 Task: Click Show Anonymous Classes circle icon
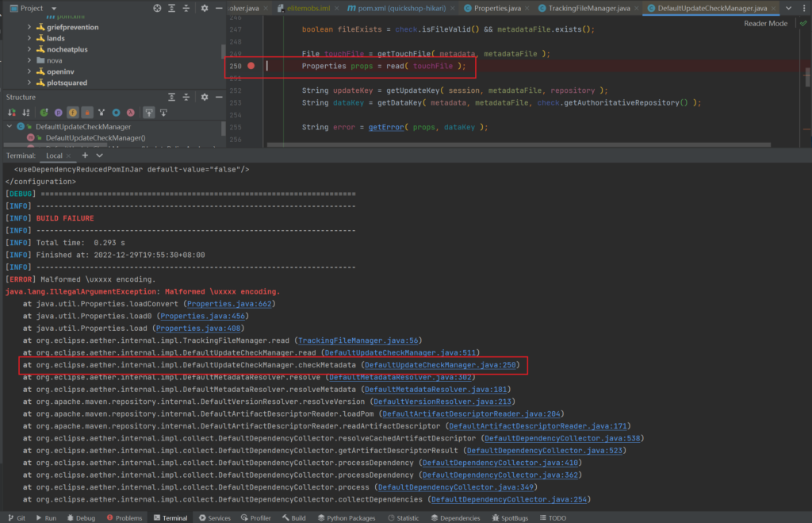pos(117,112)
